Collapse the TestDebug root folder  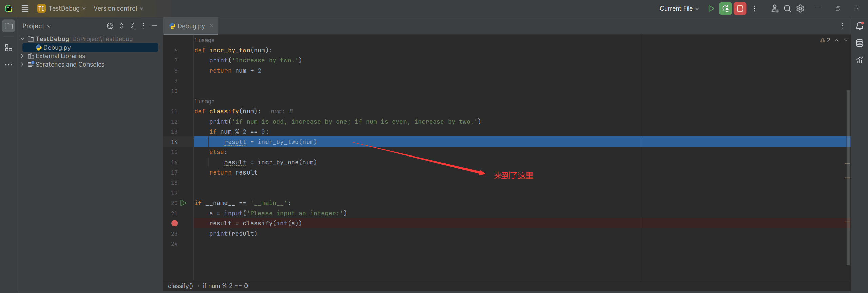click(x=22, y=39)
